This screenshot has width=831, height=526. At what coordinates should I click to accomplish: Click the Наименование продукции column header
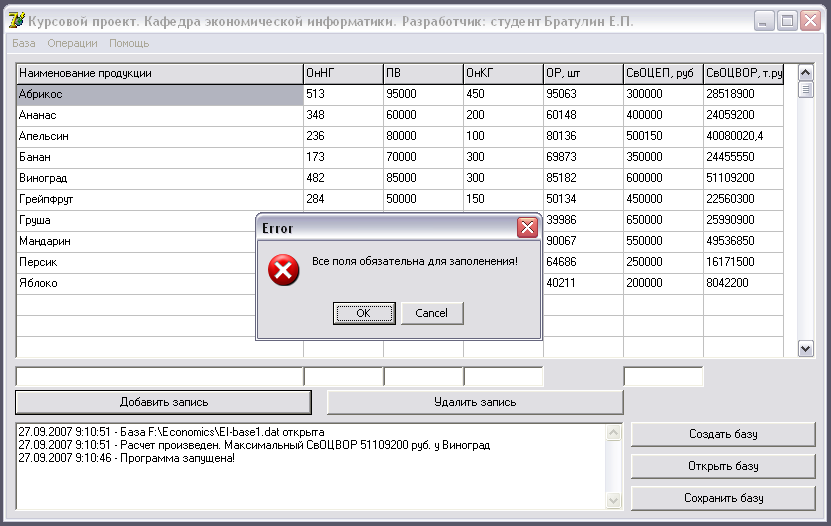[x=160, y=74]
